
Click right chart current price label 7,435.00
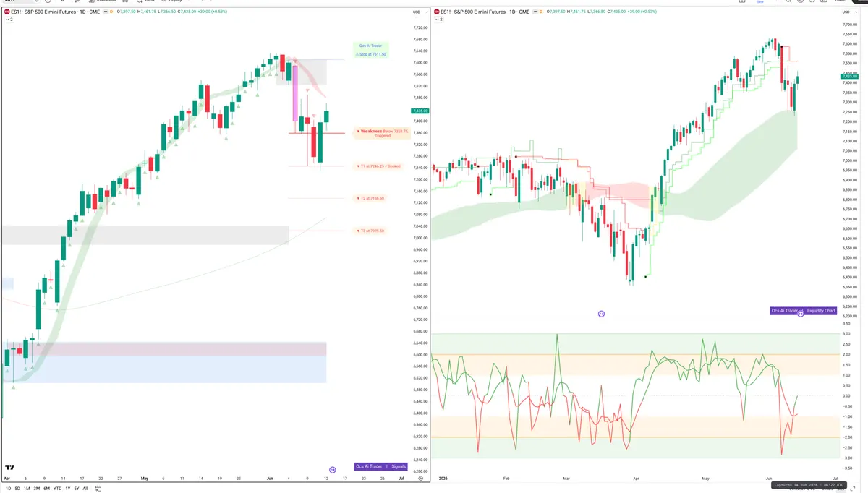pos(849,76)
